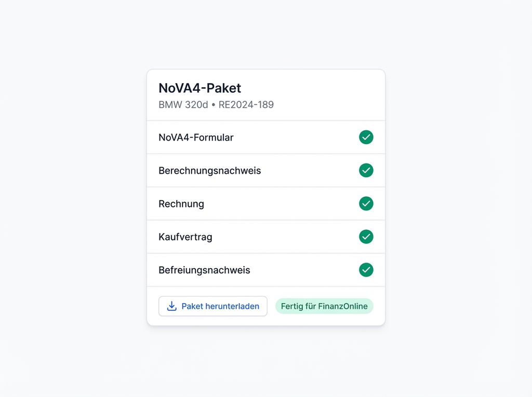This screenshot has height=397, width=532.
Task: Click the RE2024-189 invoice number
Action: [246, 105]
